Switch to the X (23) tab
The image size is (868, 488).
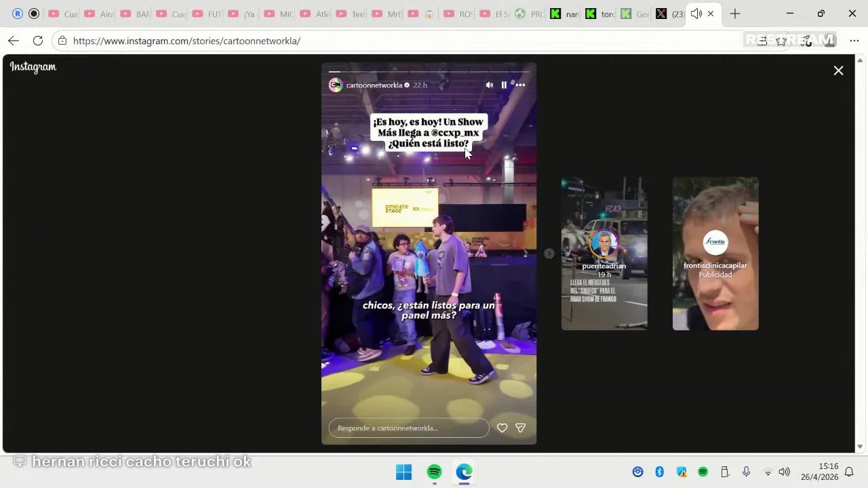coord(670,14)
